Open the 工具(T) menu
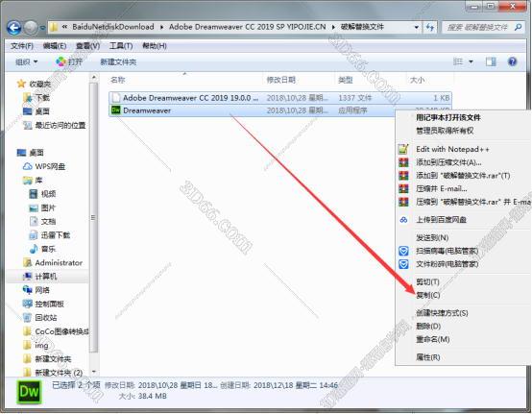 (x=121, y=46)
